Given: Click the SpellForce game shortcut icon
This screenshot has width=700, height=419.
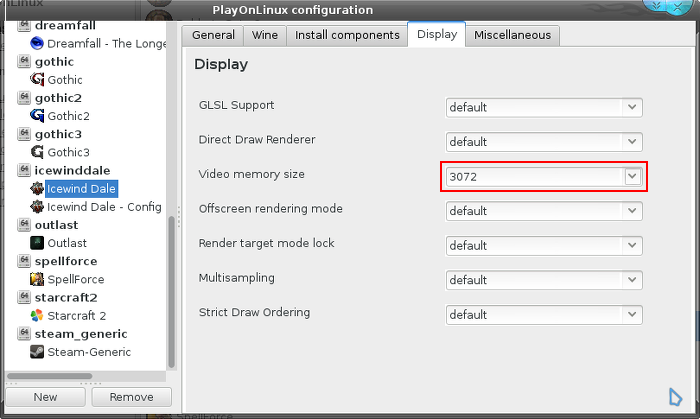Looking at the screenshot, I should pyautogui.click(x=37, y=279).
